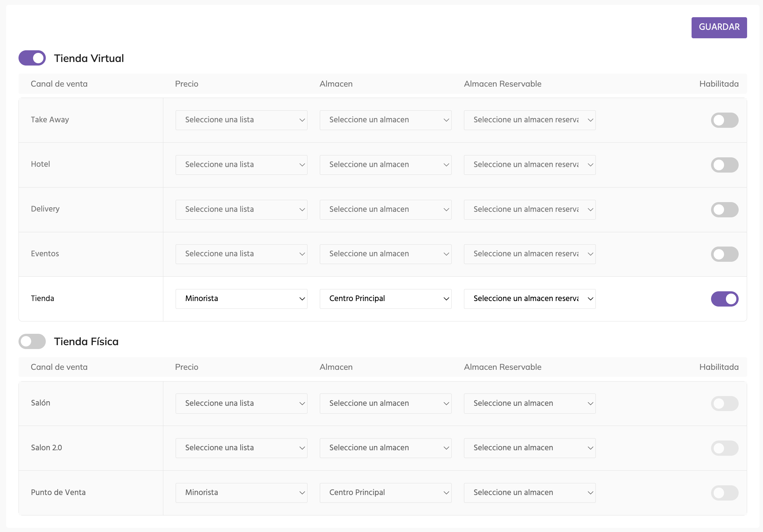Enable the Take Away channel toggle
The image size is (763, 532).
pos(724,120)
